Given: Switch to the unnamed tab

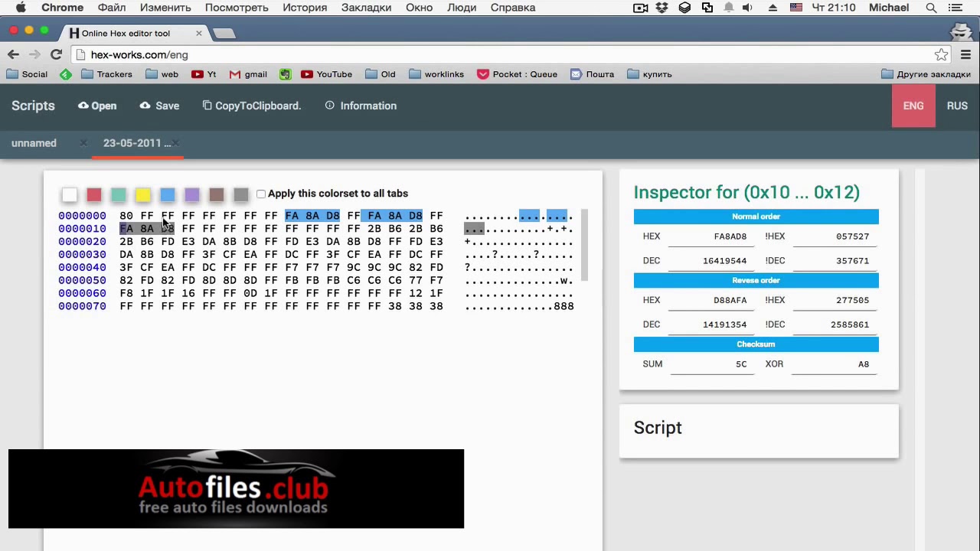Looking at the screenshot, I should [x=34, y=143].
